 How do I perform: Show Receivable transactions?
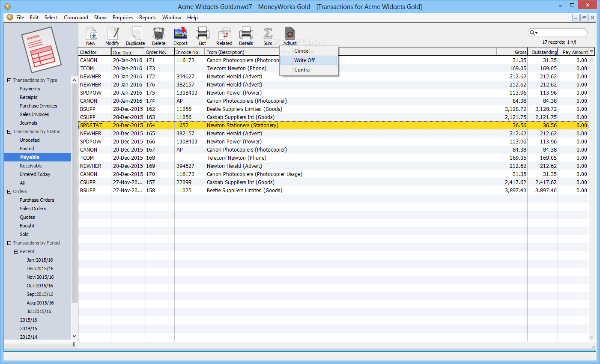coord(31,166)
